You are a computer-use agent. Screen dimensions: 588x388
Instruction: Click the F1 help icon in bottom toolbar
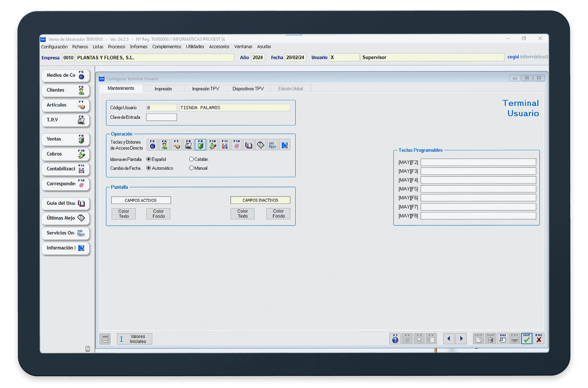click(x=395, y=339)
